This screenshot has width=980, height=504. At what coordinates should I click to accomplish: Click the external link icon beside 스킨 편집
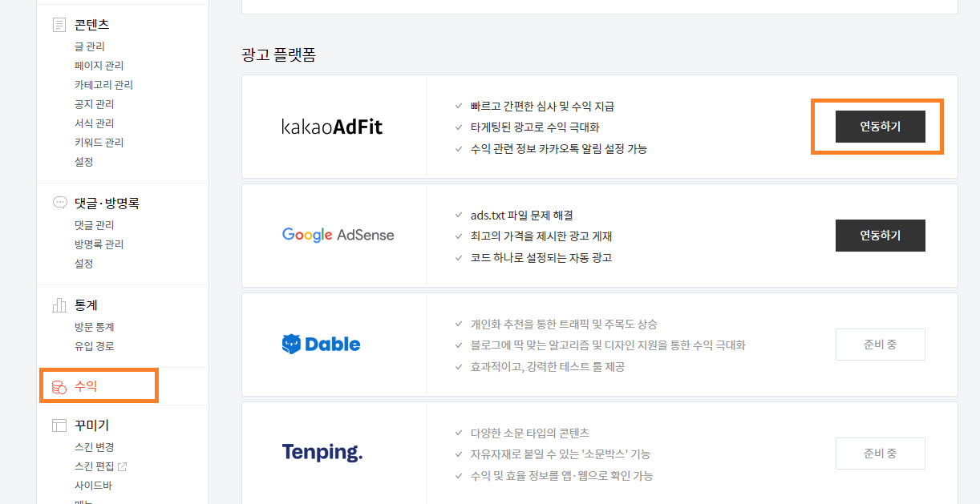122,466
